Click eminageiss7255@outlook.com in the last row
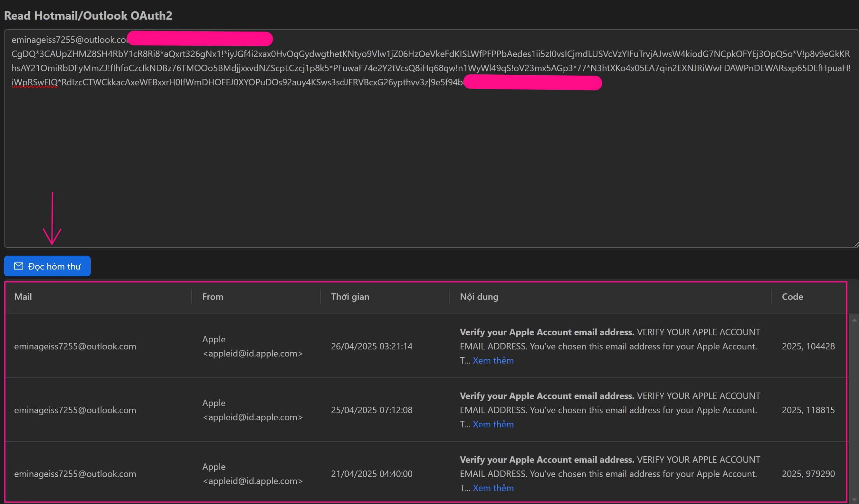Screen dimensions: 859x504 coord(75,473)
